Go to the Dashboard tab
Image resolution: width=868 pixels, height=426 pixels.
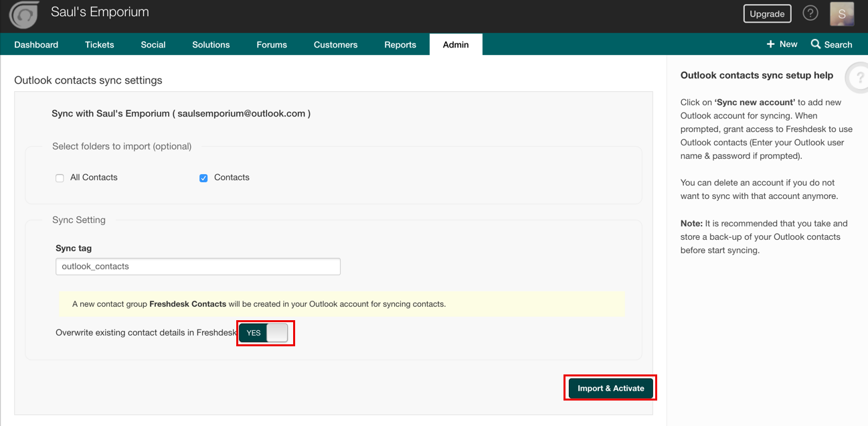[36, 45]
